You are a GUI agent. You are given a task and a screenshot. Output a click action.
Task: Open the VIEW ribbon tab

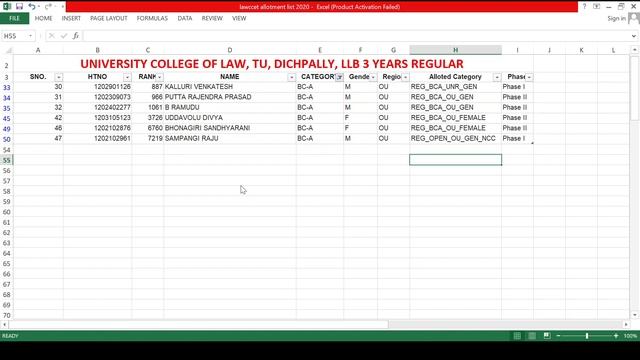pos(239,18)
